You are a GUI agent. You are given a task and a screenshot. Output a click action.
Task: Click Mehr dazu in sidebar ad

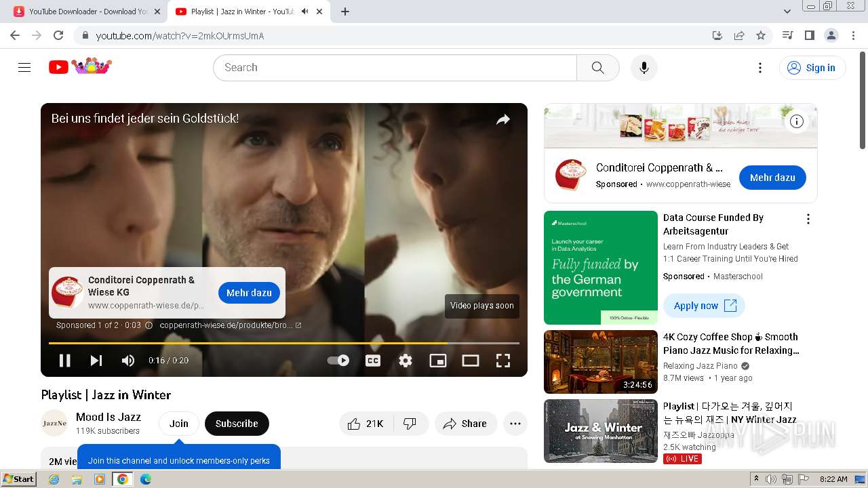click(x=772, y=178)
